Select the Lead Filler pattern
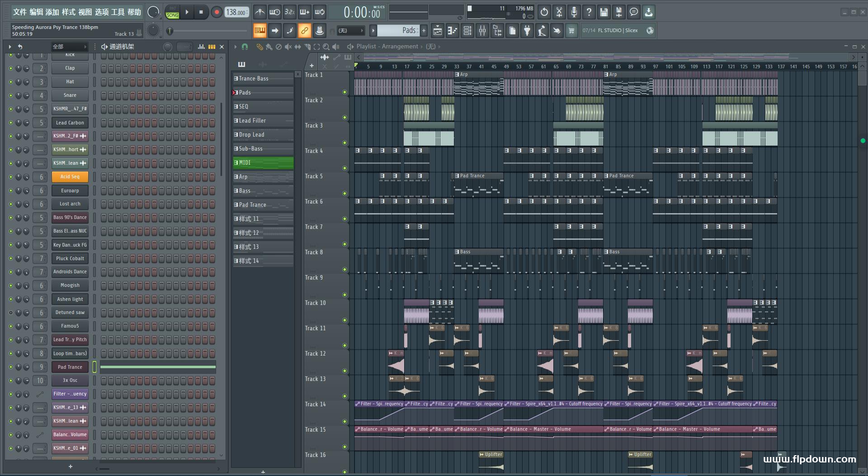This screenshot has width=868, height=476. point(263,121)
